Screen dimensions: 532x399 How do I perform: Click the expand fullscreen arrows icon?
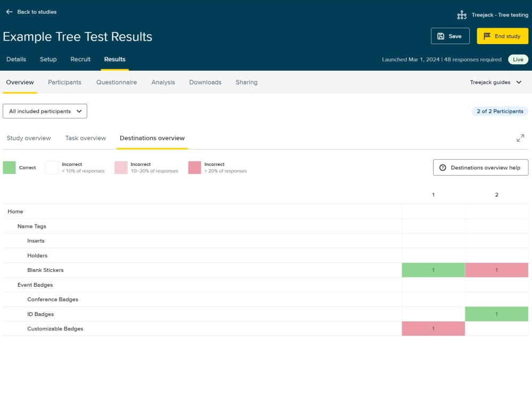(x=520, y=138)
